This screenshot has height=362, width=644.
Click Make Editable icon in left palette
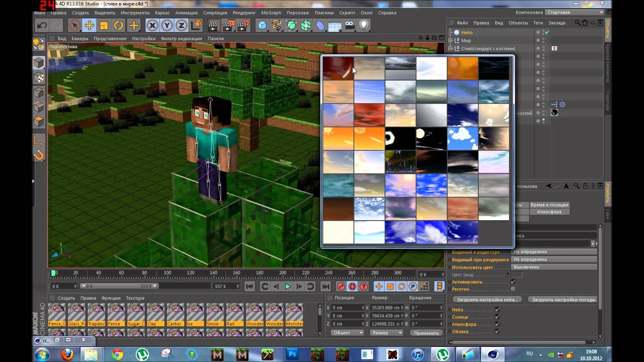[x=39, y=44]
